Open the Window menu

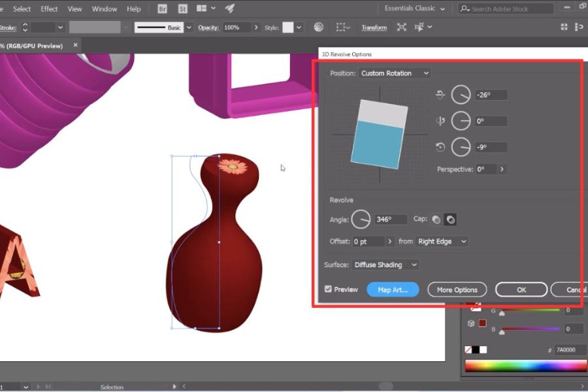(x=105, y=9)
